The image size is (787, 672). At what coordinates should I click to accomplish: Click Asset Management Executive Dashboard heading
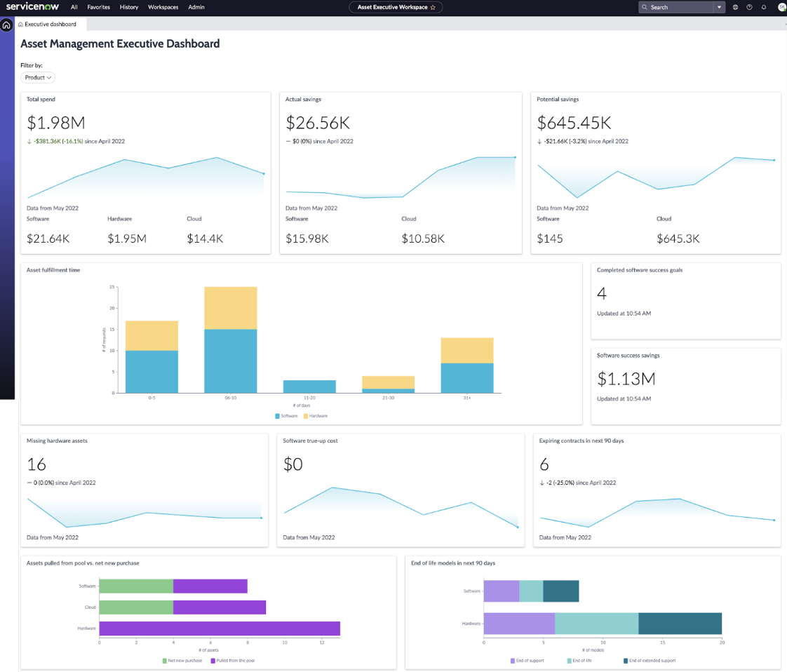(x=120, y=43)
